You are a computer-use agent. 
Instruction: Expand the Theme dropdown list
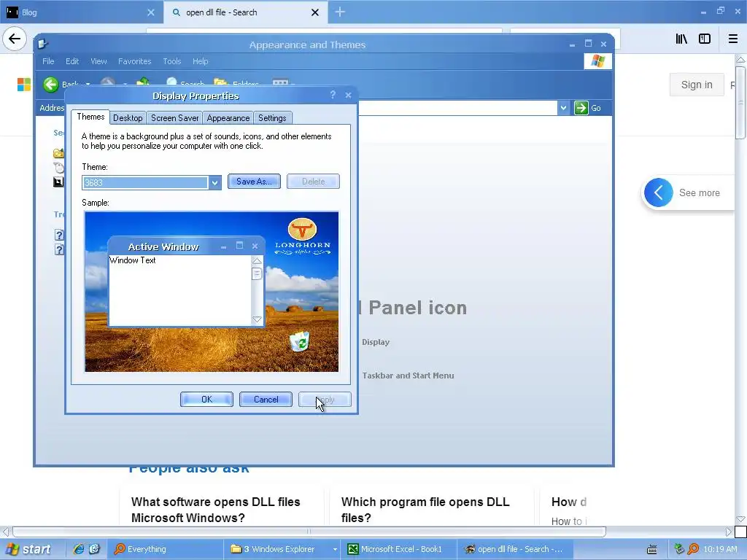click(x=215, y=182)
